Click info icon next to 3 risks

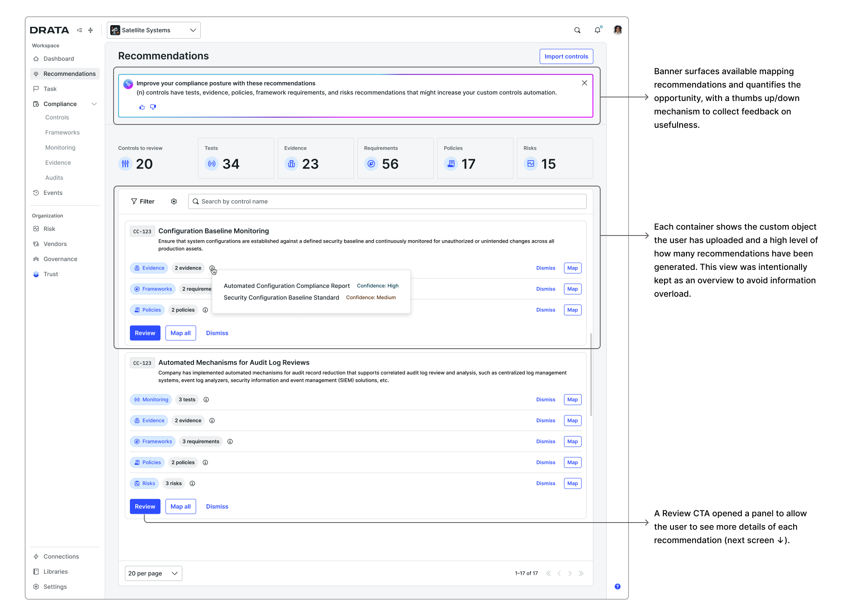(x=192, y=484)
